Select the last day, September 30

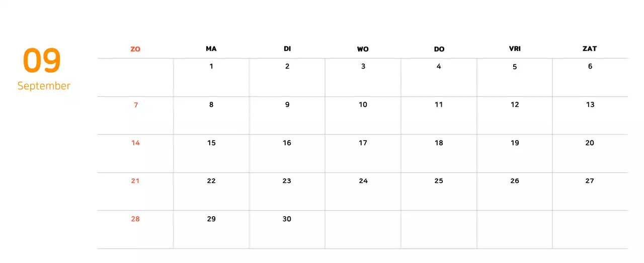tap(287, 219)
